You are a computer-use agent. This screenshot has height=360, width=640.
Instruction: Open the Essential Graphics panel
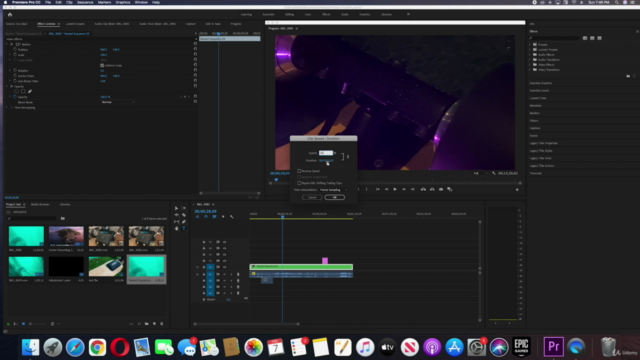[x=541, y=83]
